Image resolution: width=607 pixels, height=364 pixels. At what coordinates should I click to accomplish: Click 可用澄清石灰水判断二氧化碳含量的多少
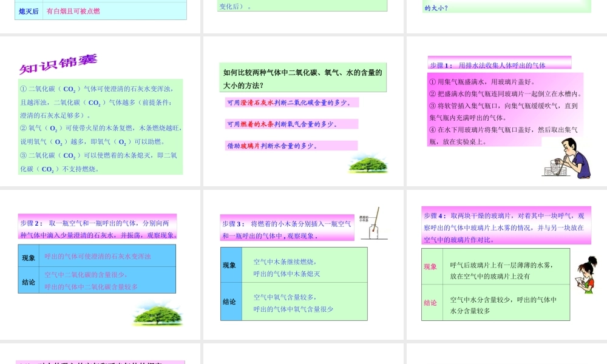[292, 103]
